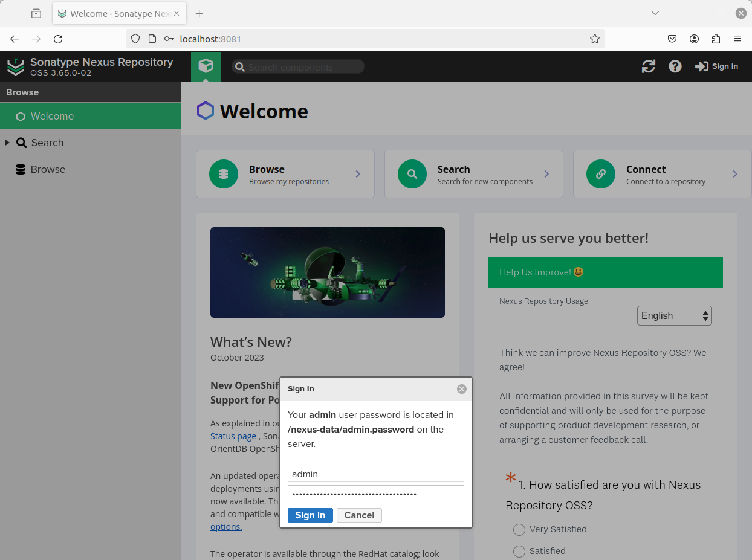Image resolution: width=752 pixels, height=560 pixels.
Task: Open the Firefox hamburger menu
Action: tap(737, 39)
